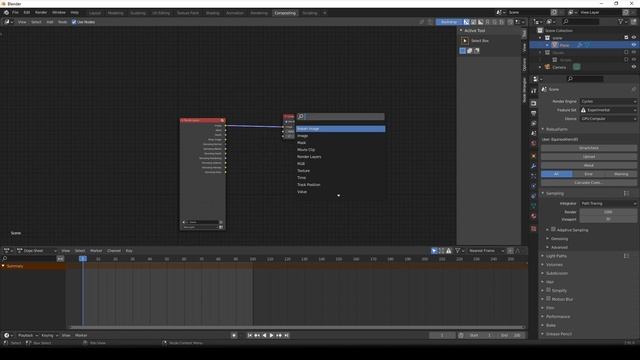
Task: Choose the extend-selection mode icon
Action: click(x=469, y=51)
